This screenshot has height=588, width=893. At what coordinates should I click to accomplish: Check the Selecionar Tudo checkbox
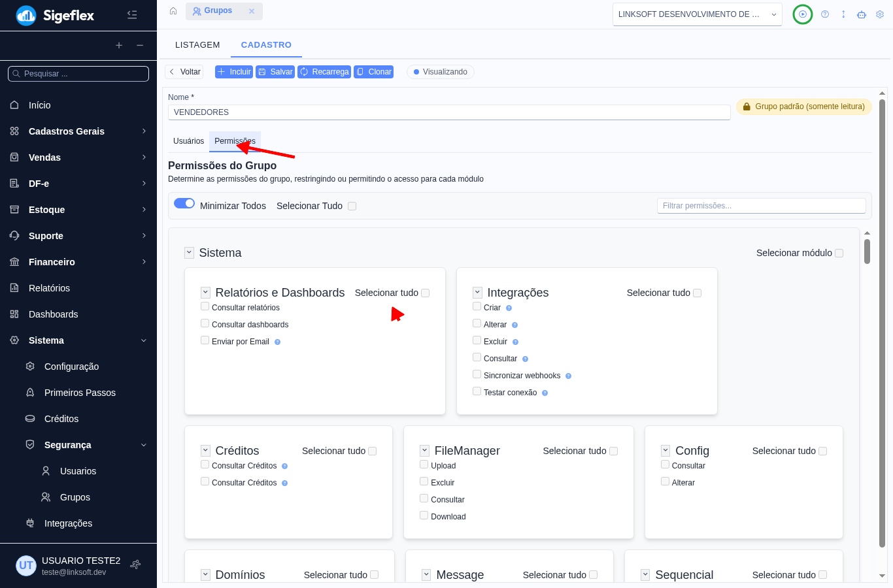[x=352, y=206]
